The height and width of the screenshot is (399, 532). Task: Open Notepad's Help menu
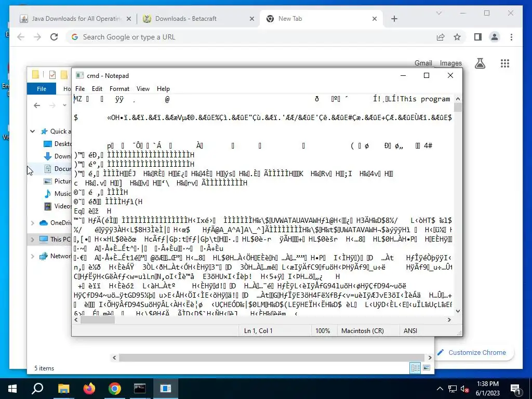coord(163,88)
